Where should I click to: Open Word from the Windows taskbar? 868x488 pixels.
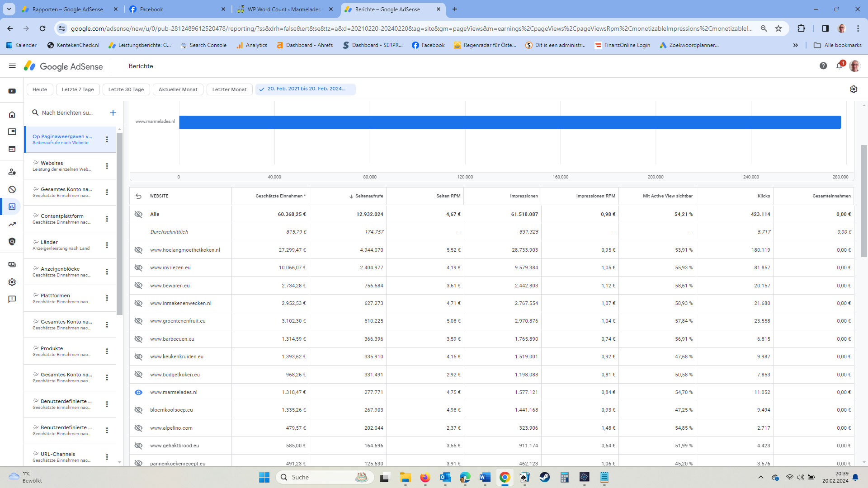[x=485, y=477]
